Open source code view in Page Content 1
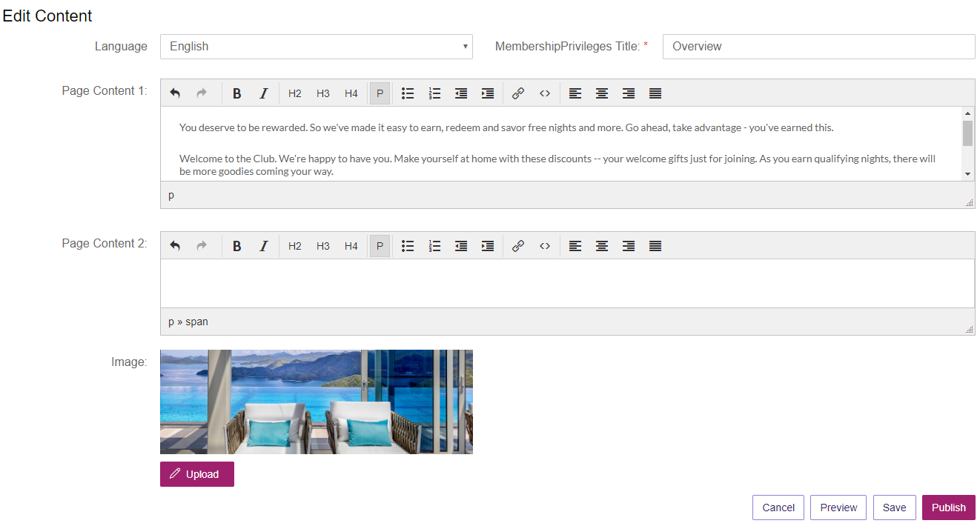Image resolution: width=980 pixels, height=529 pixels. 545,93
